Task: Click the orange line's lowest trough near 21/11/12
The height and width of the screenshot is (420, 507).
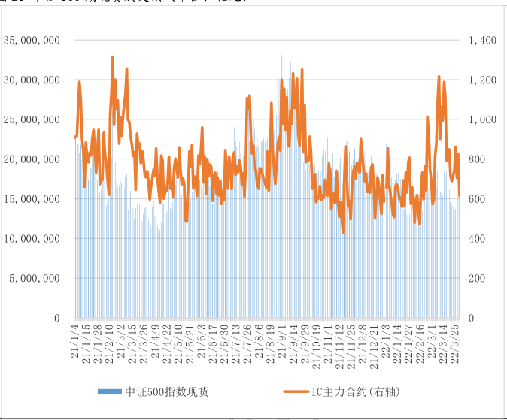Action: pyautogui.click(x=343, y=231)
